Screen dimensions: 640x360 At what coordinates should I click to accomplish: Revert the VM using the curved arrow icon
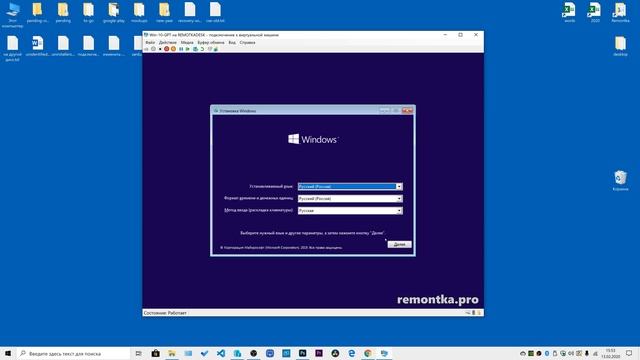point(202,49)
